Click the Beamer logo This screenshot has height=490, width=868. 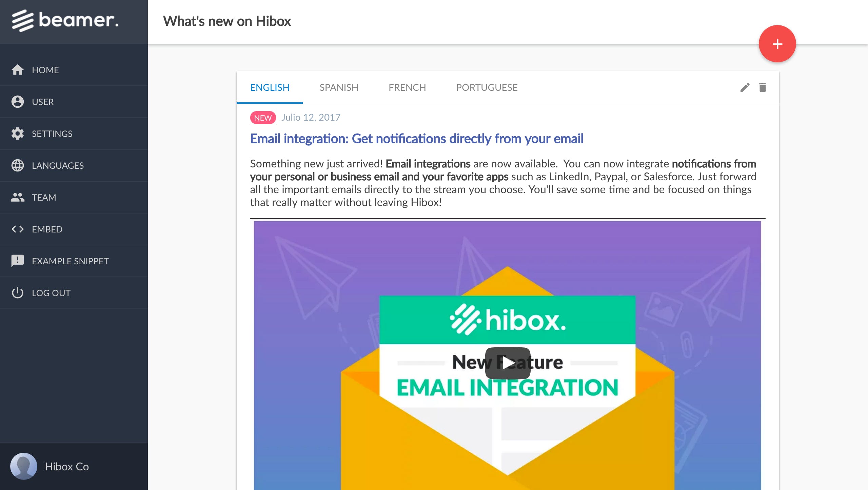click(65, 20)
